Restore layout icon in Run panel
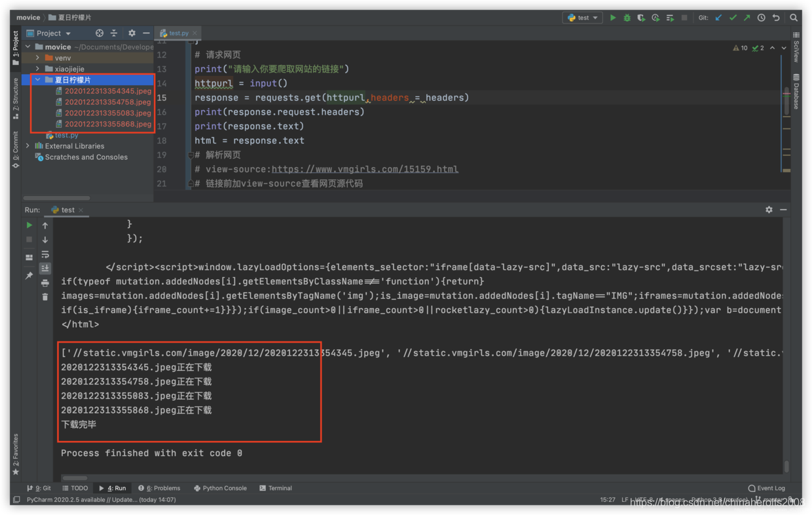This screenshot has width=812, height=515. click(29, 257)
